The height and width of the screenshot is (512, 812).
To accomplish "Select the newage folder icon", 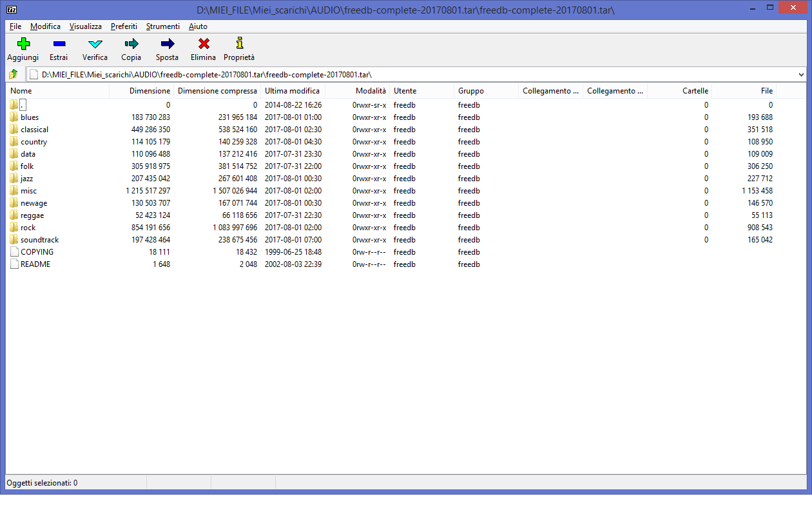I will [14, 203].
